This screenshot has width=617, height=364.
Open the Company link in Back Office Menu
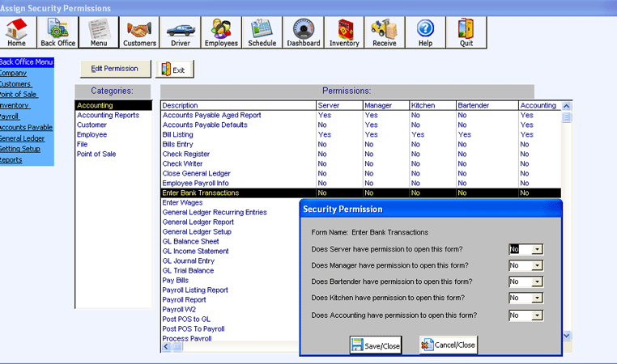tap(13, 73)
